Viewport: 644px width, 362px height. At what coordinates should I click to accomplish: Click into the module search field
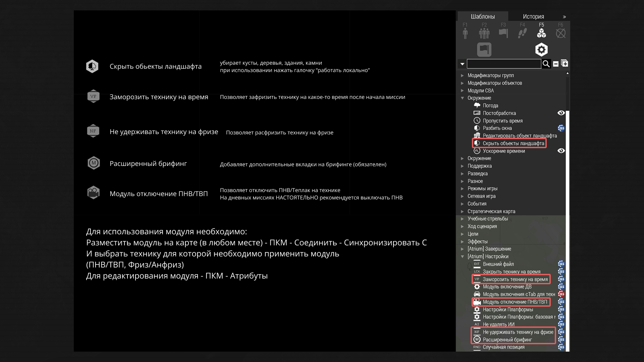tap(504, 64)
